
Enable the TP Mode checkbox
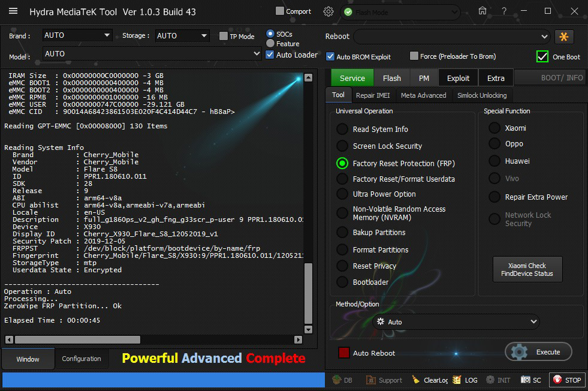coord(224,37)
